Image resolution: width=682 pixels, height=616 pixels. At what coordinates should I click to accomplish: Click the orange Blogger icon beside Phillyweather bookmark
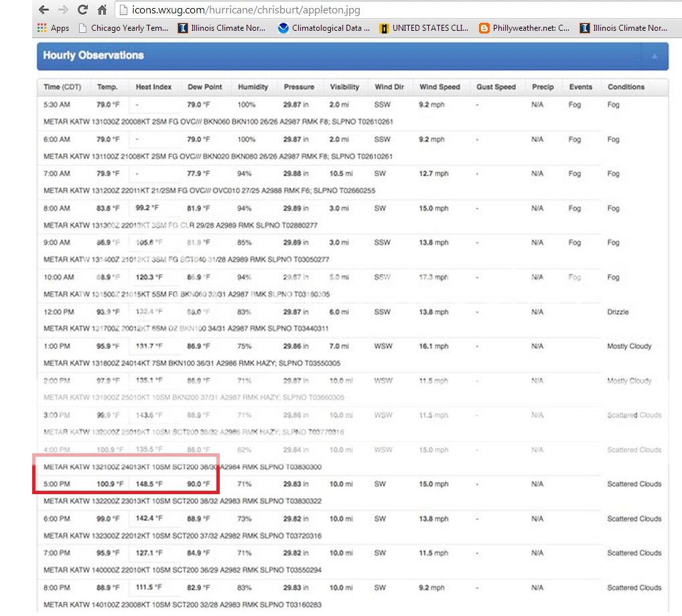tap(483, 28)
